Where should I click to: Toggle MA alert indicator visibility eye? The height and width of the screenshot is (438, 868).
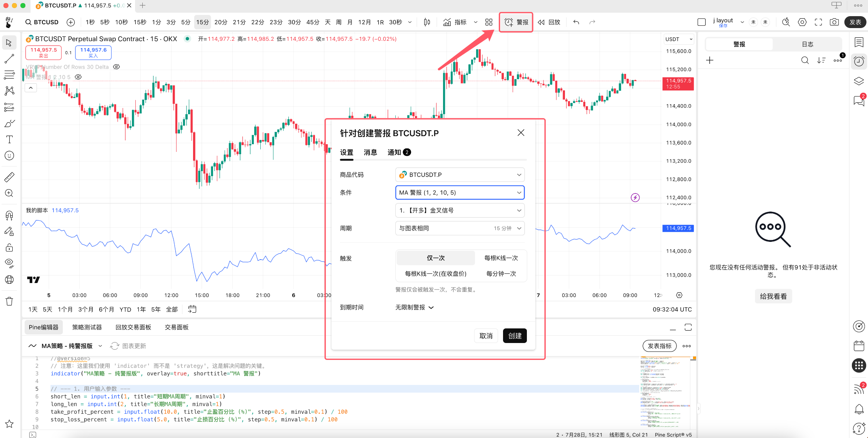(78, 77)
